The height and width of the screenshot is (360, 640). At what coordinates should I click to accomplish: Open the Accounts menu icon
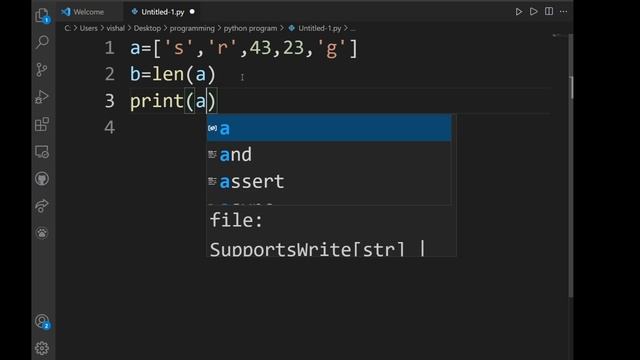pos(42,322)
